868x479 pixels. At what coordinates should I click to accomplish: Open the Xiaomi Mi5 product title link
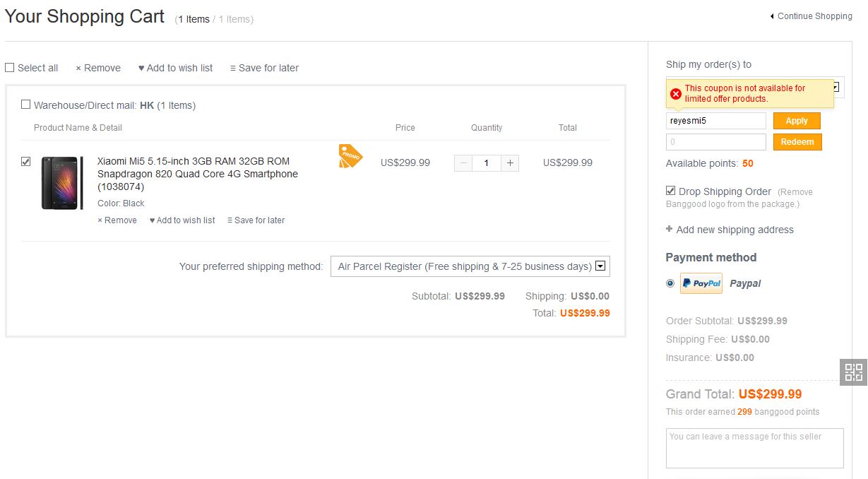point(198,174)
